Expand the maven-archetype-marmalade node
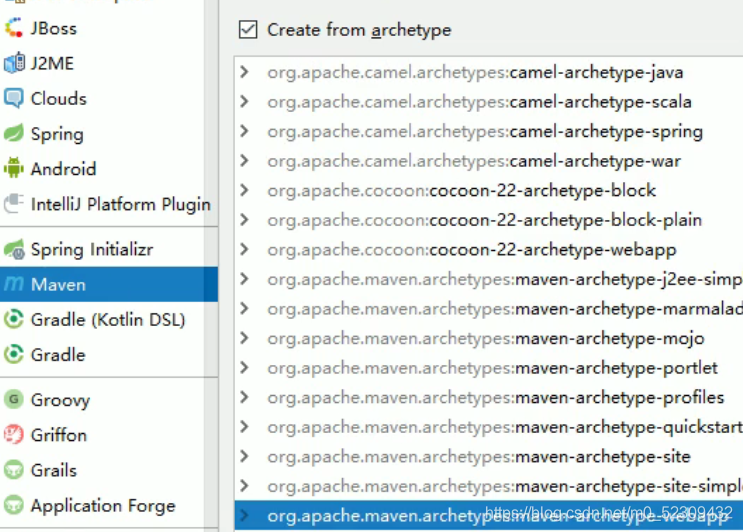743x532 pixels. pos(245,308)
